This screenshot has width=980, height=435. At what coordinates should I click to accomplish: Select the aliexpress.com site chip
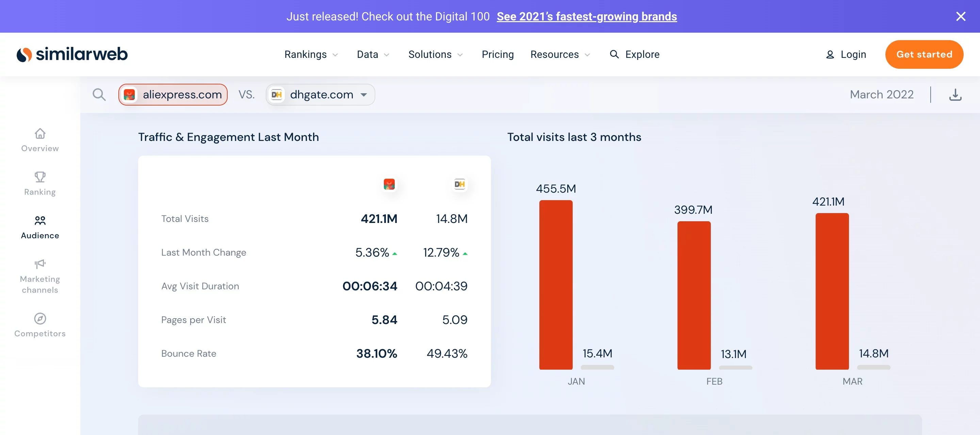[x=173, y=94]
